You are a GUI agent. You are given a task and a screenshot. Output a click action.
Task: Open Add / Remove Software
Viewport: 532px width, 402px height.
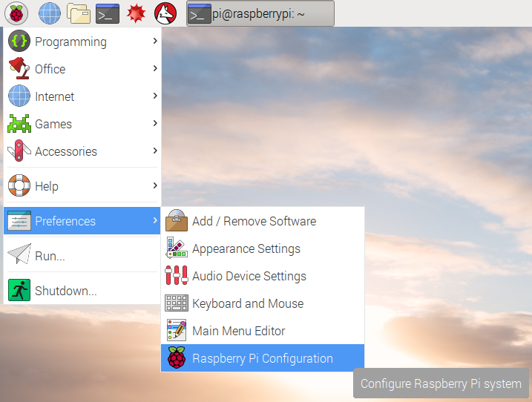coord(263,221)
